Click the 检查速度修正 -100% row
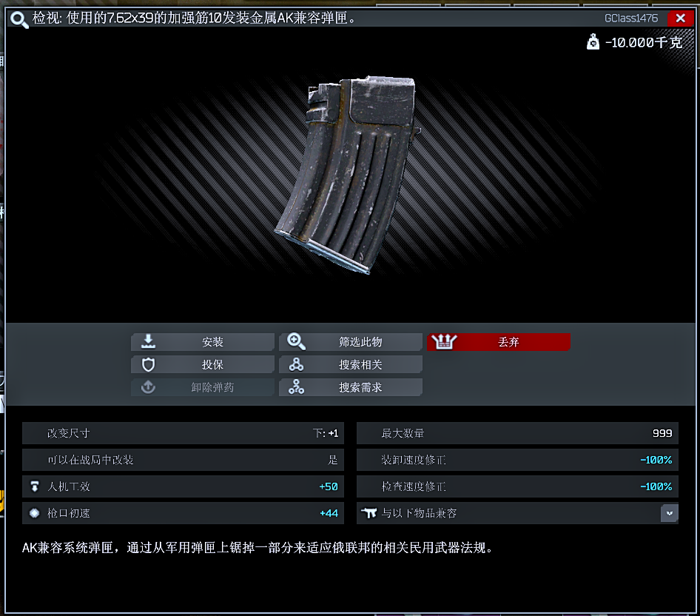Image resolution: width=700 pixels, height=616 pixels. (x=517, y=486)
